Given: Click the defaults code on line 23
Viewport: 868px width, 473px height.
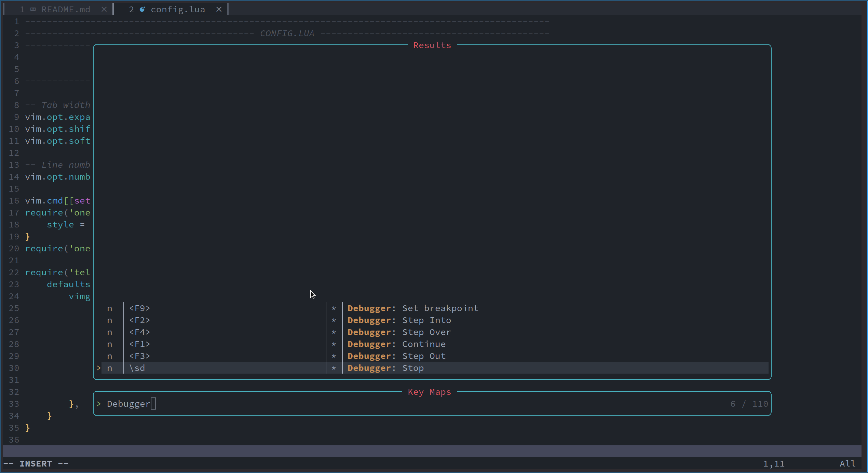Looking at the screenshot, I should (68, 284).
